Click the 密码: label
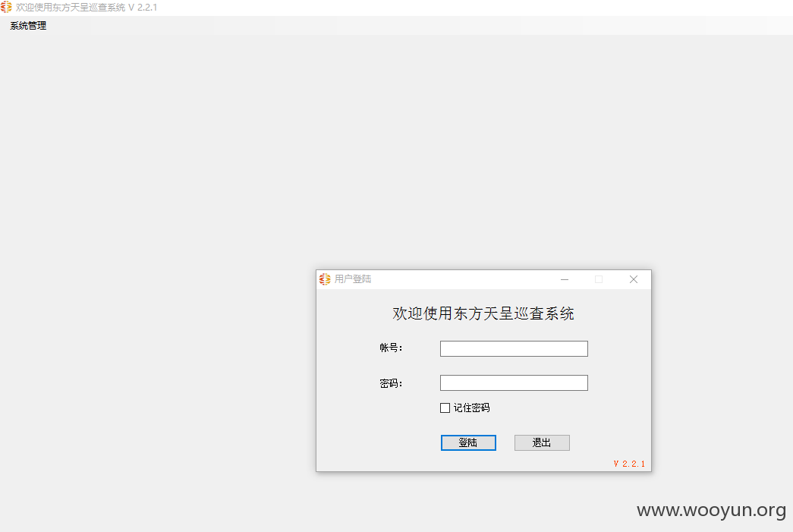Image resolution: width=793 pixels, height=532 pixels. point(391,383)
